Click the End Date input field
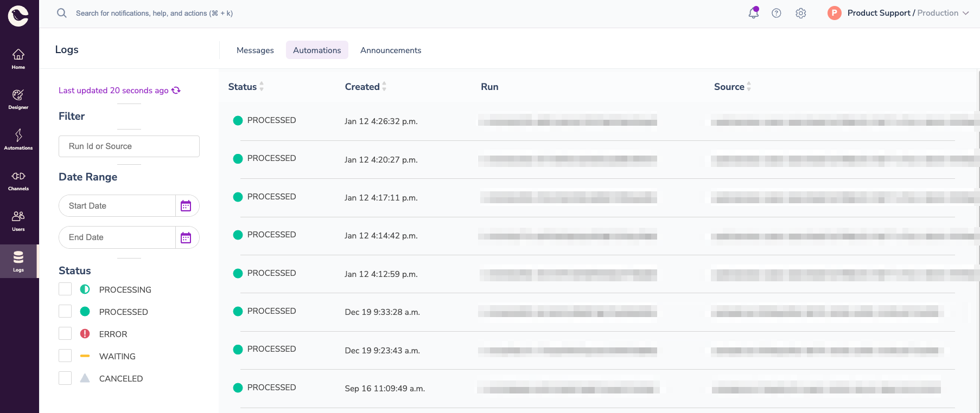Screen dimensions: 980x413 [117, 237]
